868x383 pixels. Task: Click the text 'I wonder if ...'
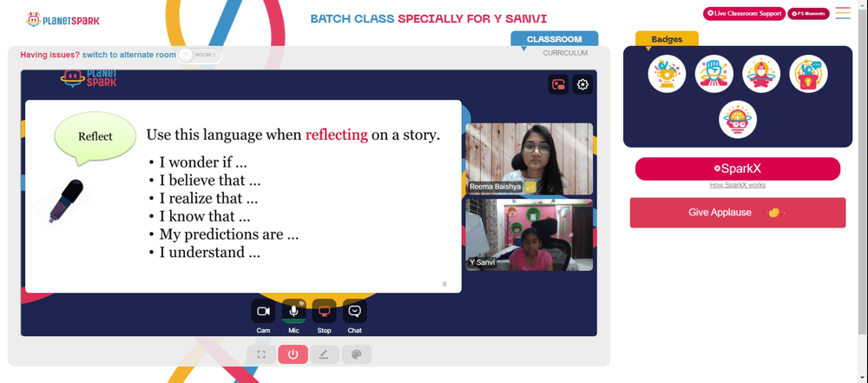[x=203, y=163]
